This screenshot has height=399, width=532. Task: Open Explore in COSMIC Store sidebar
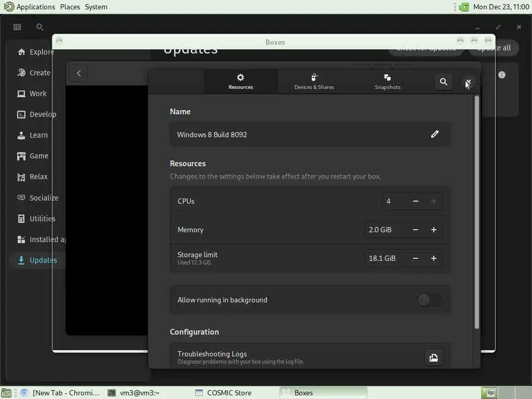click(36, 52)
